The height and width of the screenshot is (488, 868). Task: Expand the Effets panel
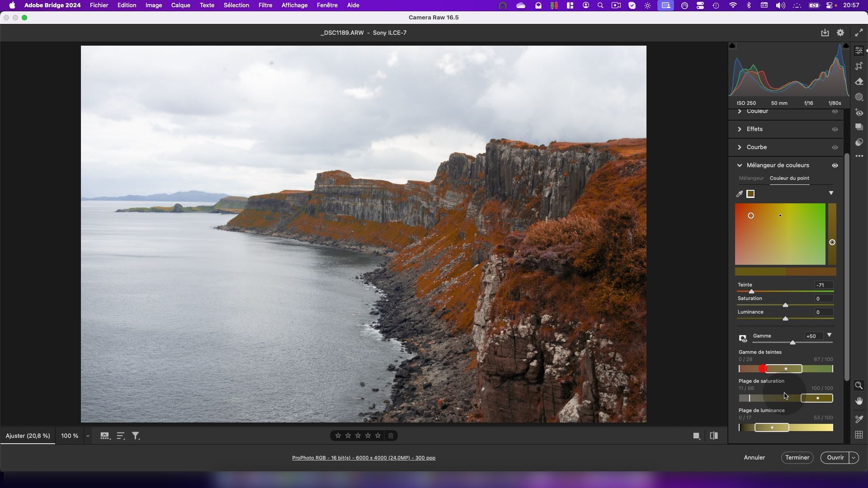[740, 129]
